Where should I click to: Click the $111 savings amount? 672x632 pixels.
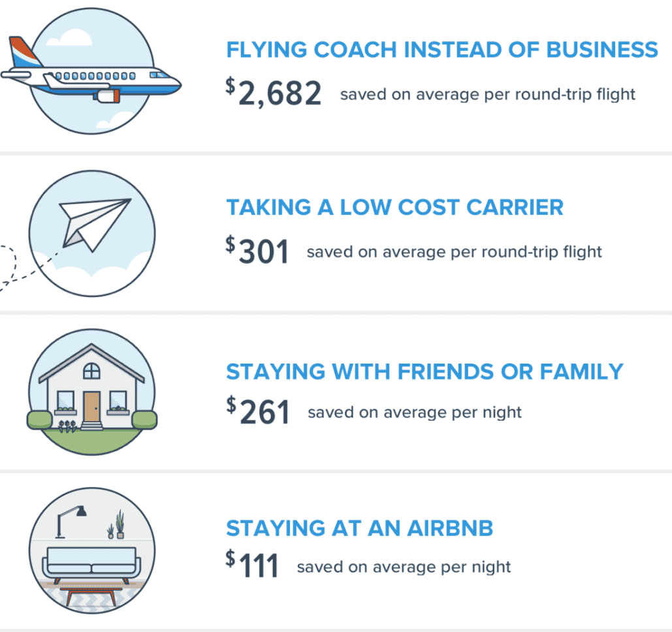pos(253,566)
